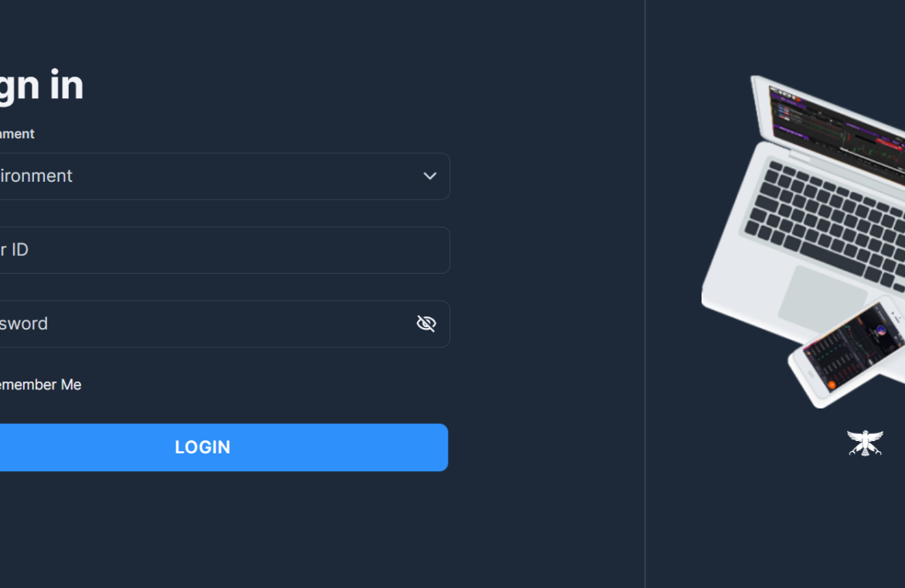
Task: Toggle the Remember Me option label
Action: click(x=40, y=385)
